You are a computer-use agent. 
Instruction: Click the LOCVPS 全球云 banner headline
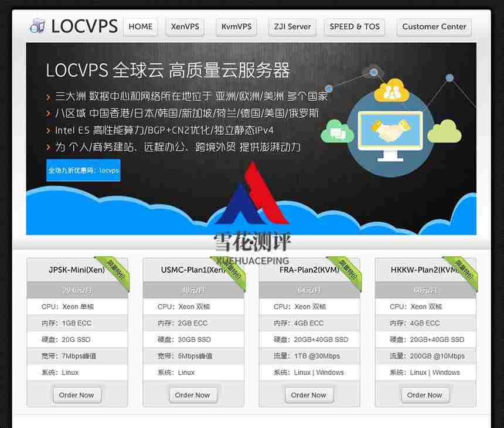click(x=168, y=71)
